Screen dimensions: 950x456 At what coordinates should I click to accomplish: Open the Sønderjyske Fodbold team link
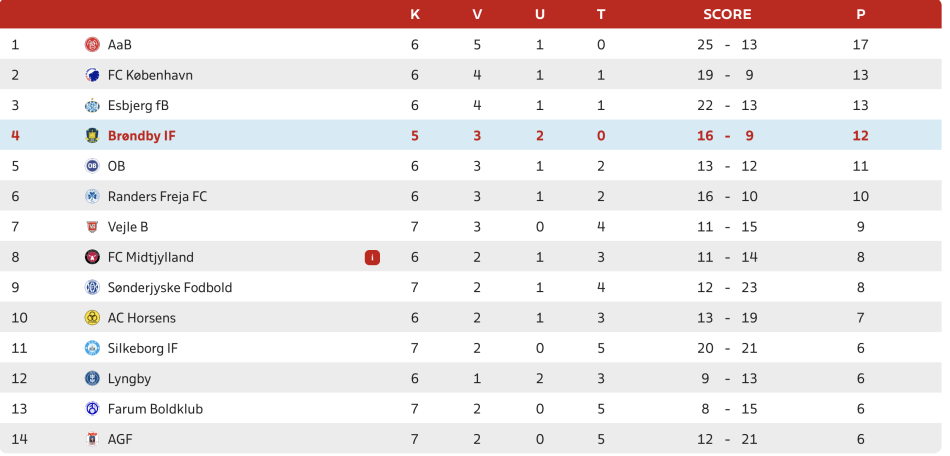click(x=170, y=288)
